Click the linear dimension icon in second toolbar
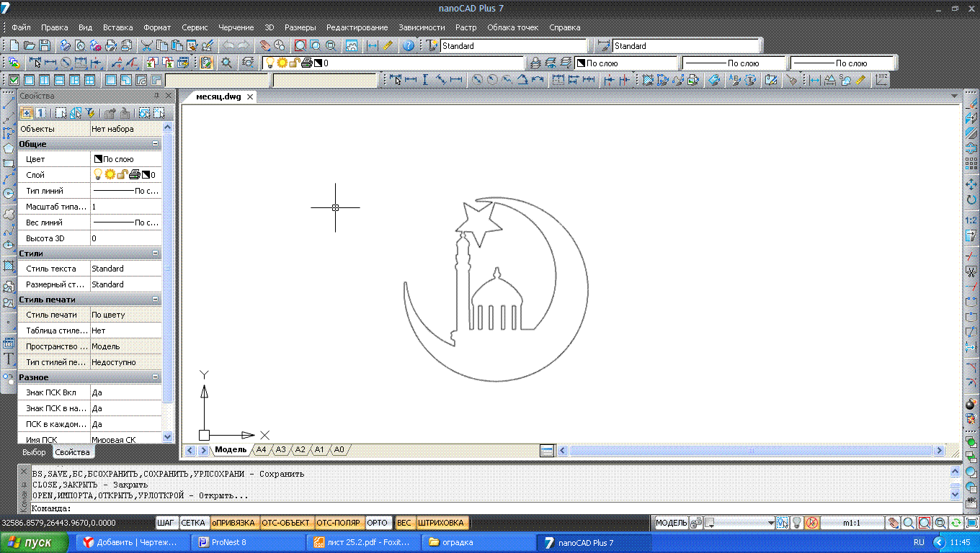Screen dimensions: 980x553 pos(51,63)
